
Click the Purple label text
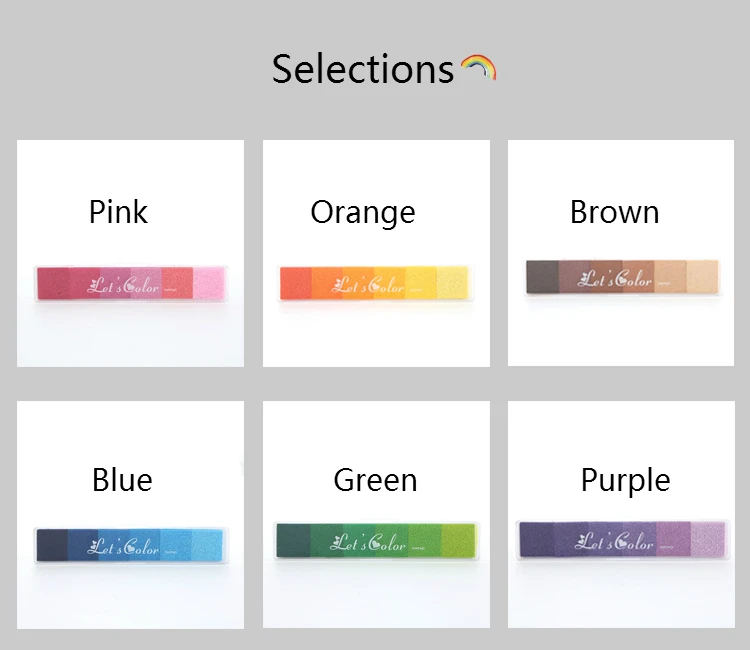(625, 480)
